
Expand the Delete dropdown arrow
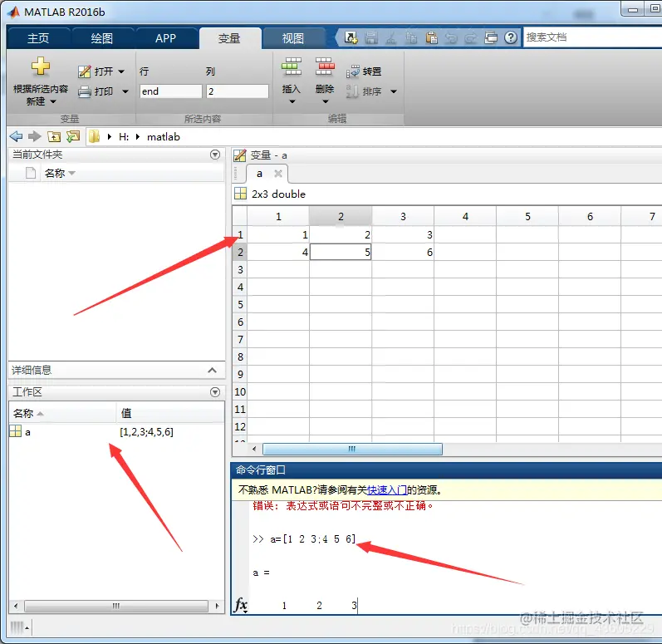coord(325,101)
